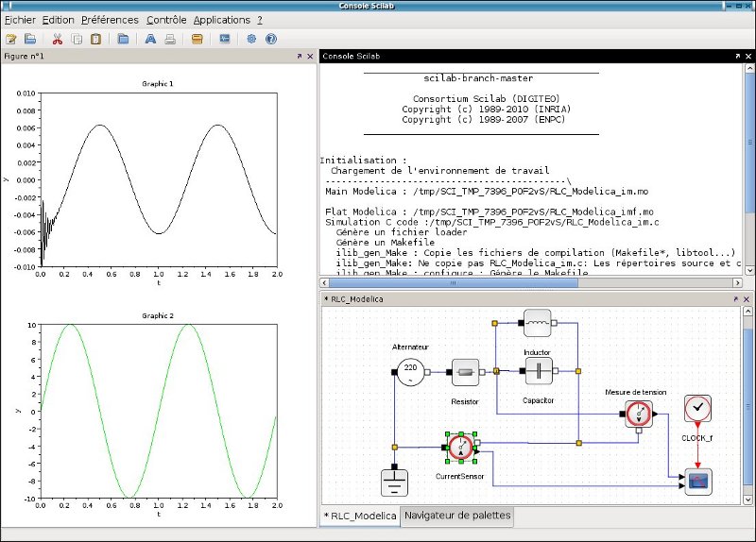This screenshot has width=756, height=542.
Task: Click the Cut scissors icon in toolbar
Action: pyautogui.click(x=57, y=40)
